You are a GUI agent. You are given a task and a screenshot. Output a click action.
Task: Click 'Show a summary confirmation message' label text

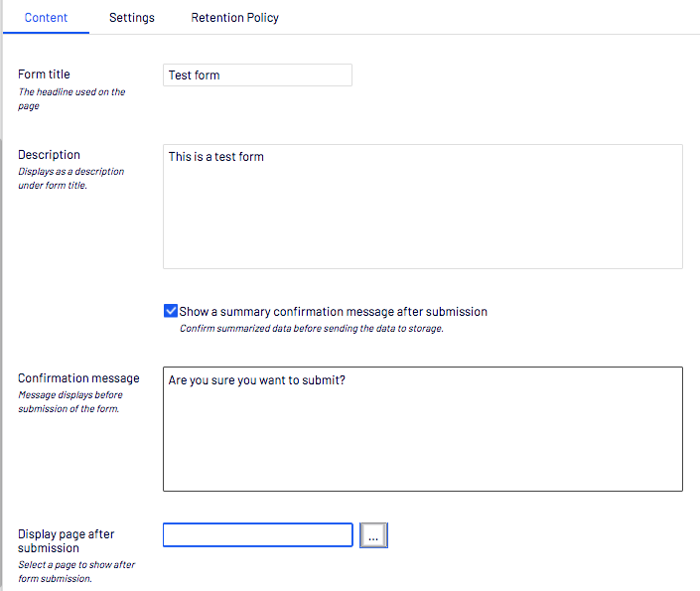point(333,311)
